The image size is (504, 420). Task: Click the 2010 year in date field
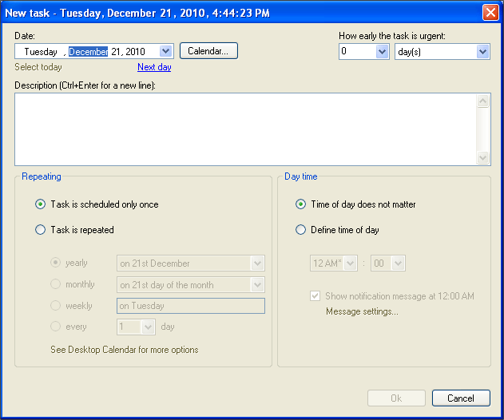[135, 51]
